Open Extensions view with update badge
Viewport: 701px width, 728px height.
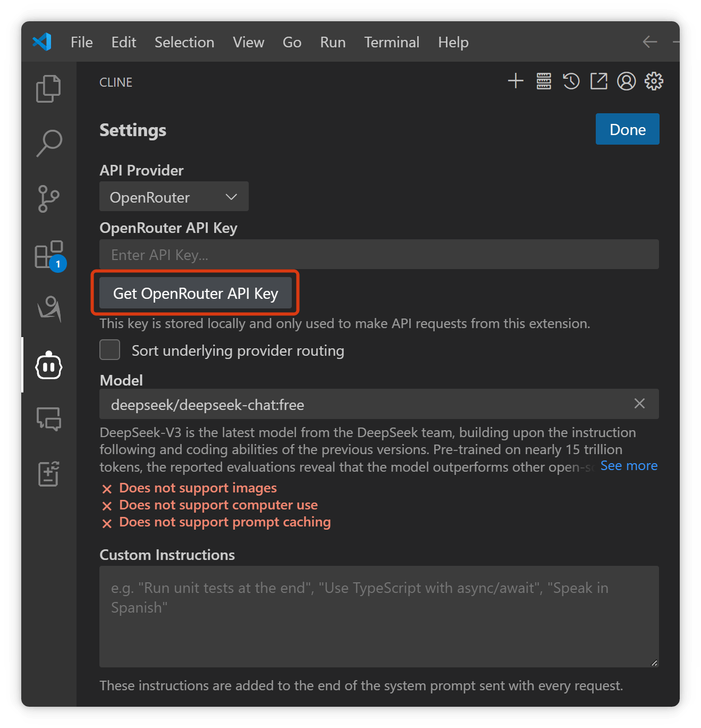coord(50,255)
